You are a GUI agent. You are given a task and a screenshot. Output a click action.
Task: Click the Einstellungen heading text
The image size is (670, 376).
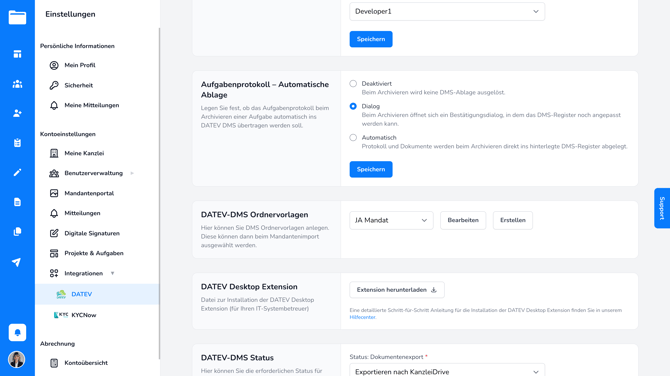[70, 14]
